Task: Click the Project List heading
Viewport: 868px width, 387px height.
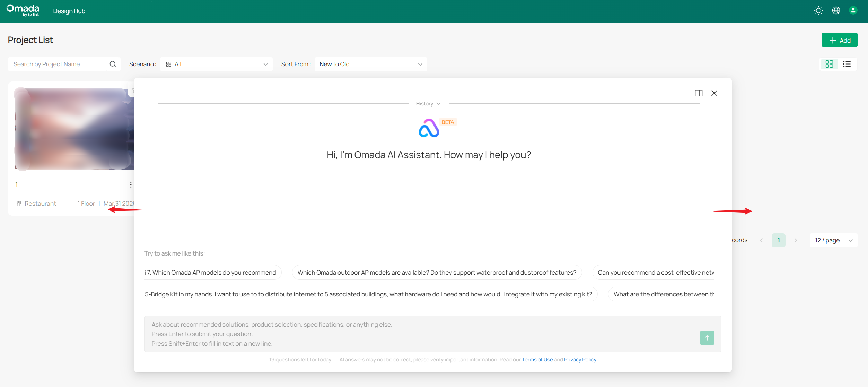Action: point(30,40)
